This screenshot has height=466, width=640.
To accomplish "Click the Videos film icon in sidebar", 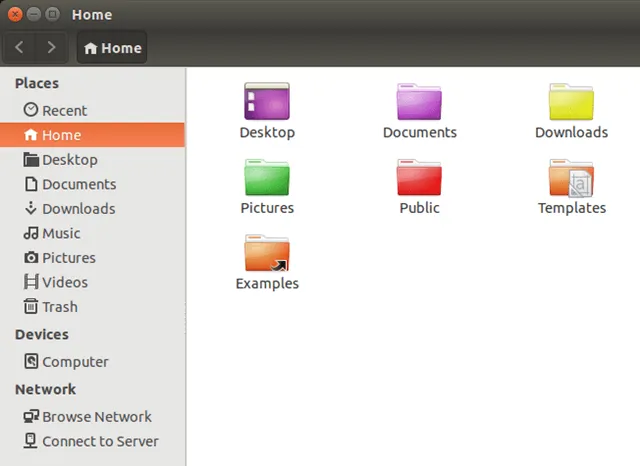I will click(31, 282).
